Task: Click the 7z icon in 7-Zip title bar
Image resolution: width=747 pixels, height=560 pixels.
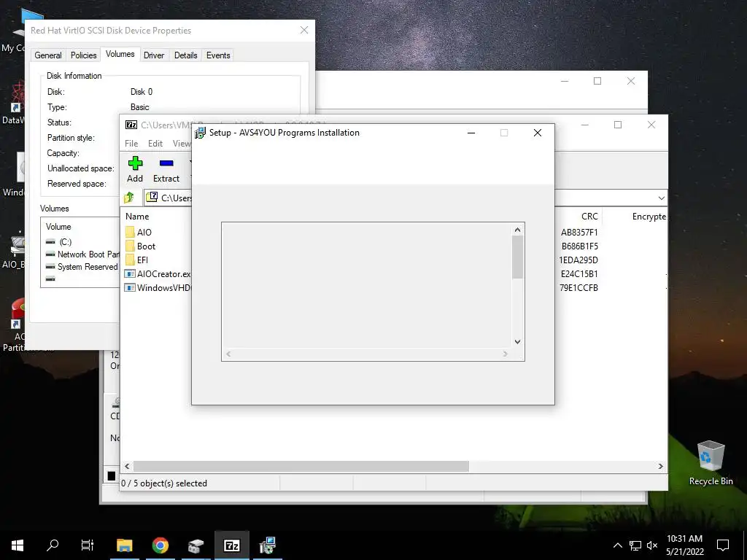Action: tap(131, 125)
